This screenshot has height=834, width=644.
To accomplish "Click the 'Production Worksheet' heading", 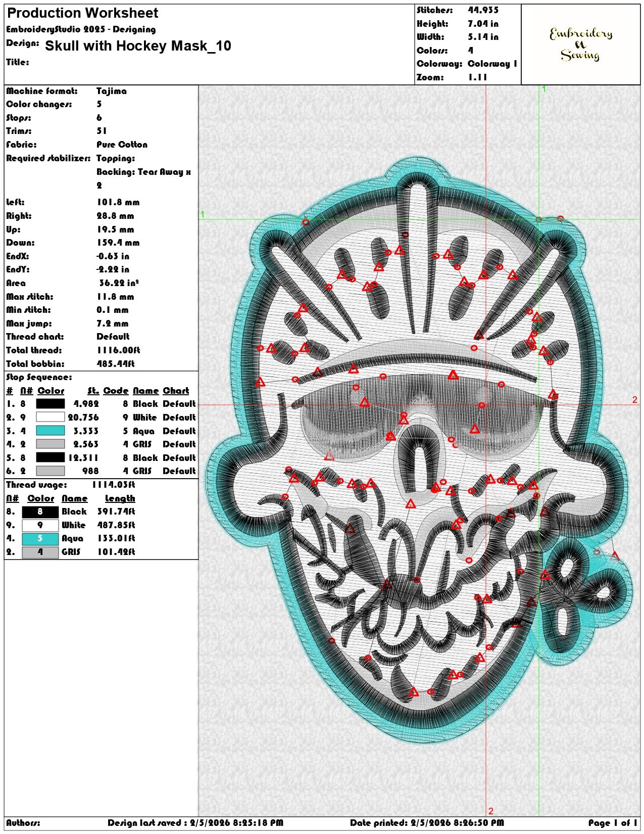I will coord(83,13).
